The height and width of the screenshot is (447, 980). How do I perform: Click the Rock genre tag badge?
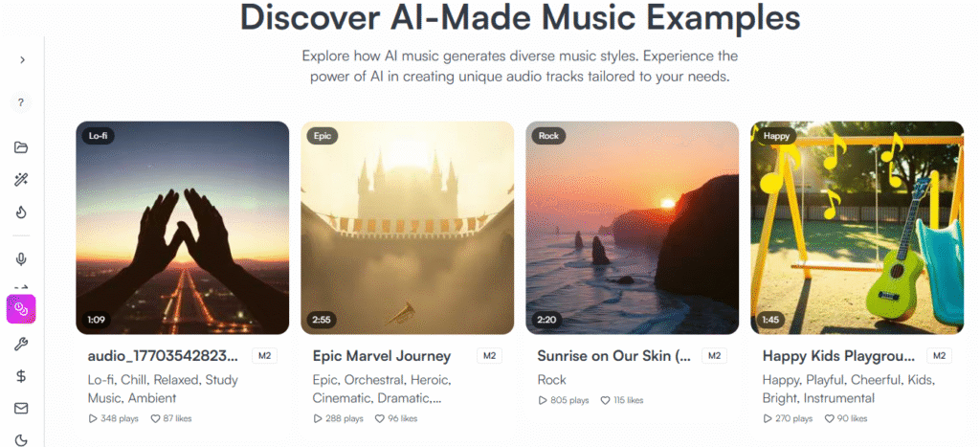(549, 136)
